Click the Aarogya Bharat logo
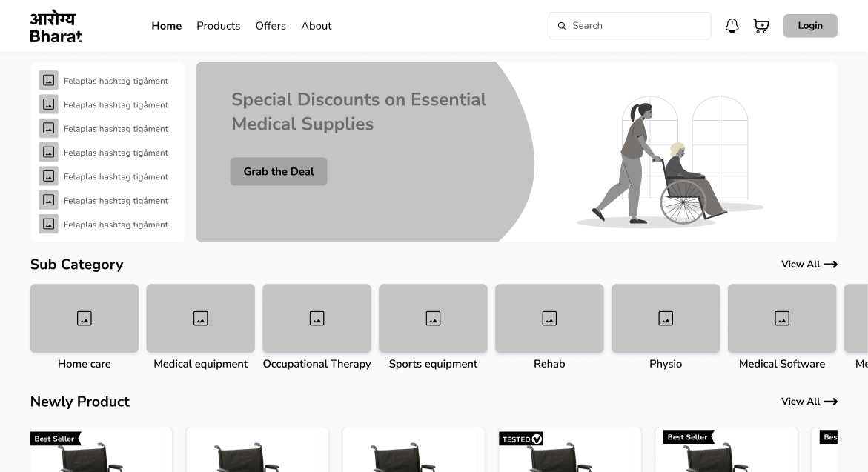This screenshot has height=472, width=868. pyautogui.click(x=56, y=27)
